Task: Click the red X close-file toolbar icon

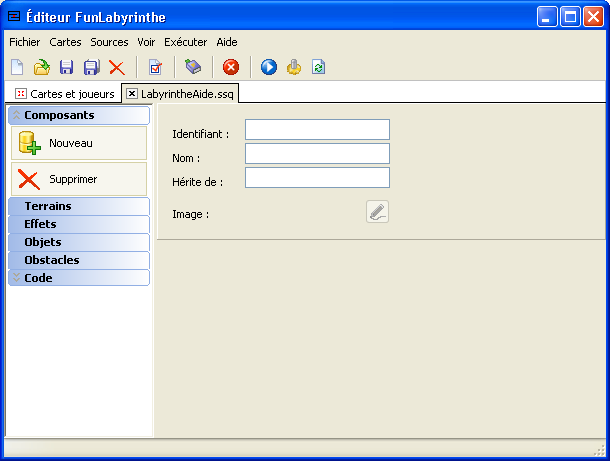Action: coord(116,67)
